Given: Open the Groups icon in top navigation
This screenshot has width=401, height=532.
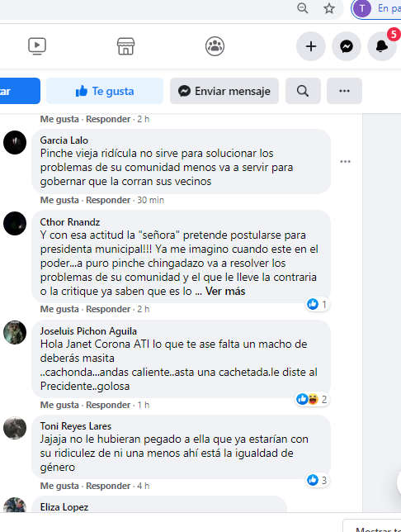Looking at the screenshot, I should [215, 46].
